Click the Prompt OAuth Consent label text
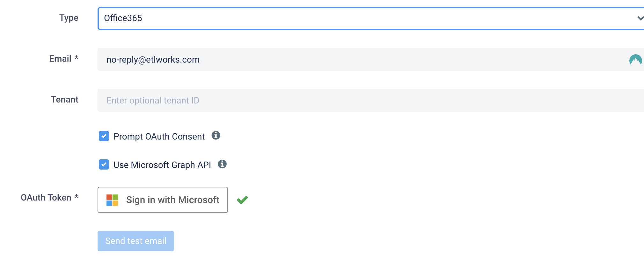 click(159, 137)
